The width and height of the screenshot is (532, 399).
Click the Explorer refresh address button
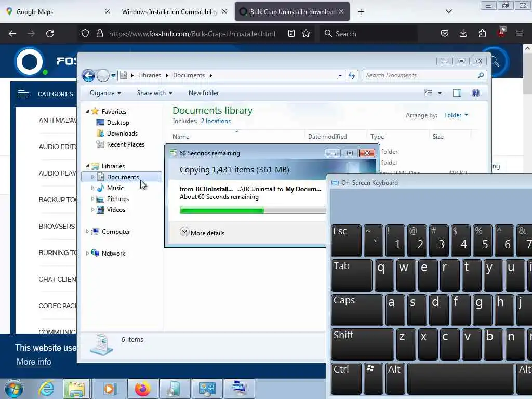(x=352, y=75)
